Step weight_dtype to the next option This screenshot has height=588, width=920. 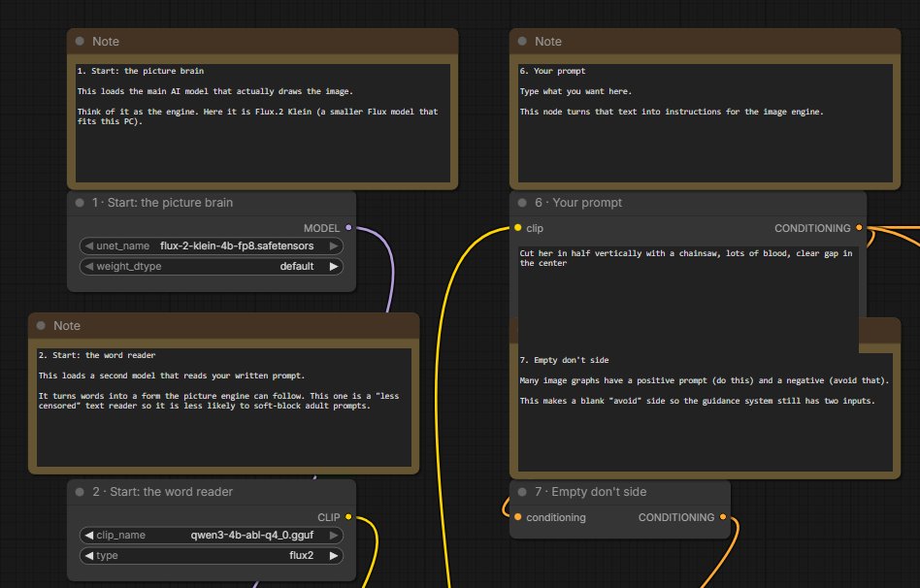pyautogui.click(x=333, y=267)
